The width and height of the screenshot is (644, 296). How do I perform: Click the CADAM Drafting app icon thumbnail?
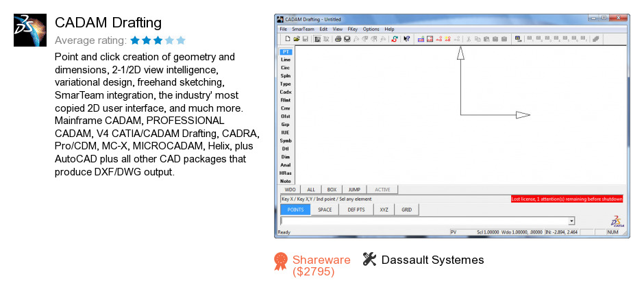coord(30,30)
